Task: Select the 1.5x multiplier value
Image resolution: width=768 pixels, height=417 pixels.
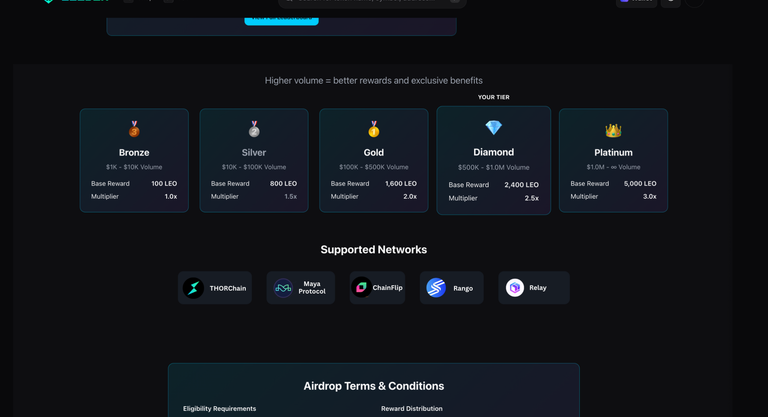Action: (x=290, y=196)
